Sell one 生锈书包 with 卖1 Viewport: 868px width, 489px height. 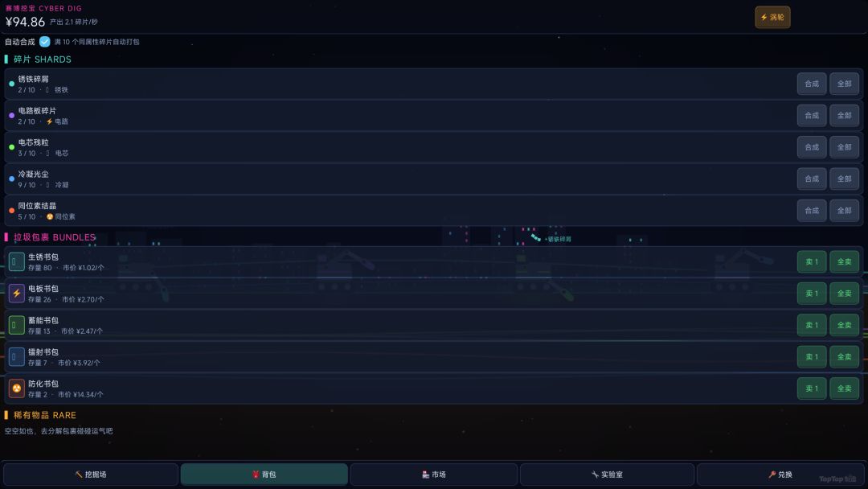(812, 262)
